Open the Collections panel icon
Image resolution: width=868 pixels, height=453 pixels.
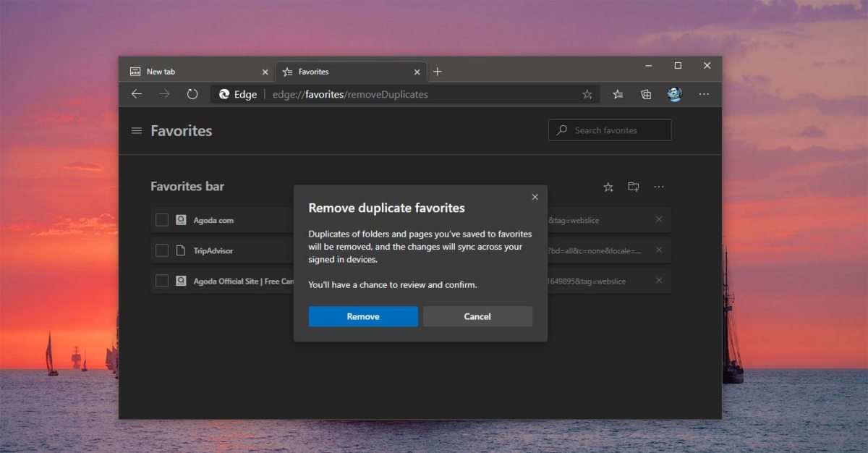tap(645, 94)
